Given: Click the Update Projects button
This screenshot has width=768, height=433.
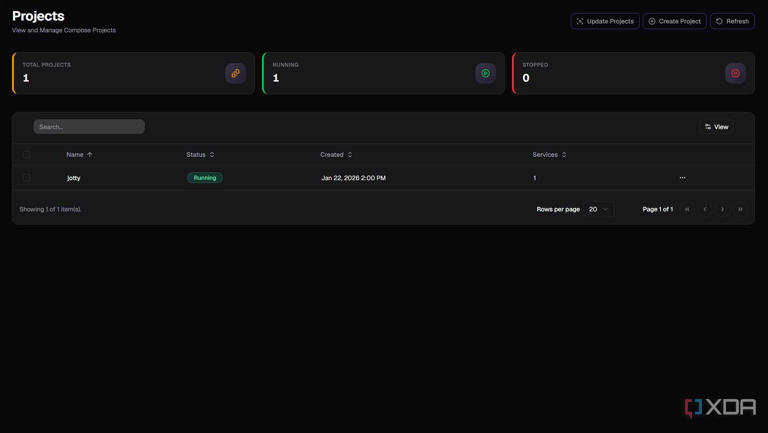Looking at the screenshot, I should pos(605,21).
